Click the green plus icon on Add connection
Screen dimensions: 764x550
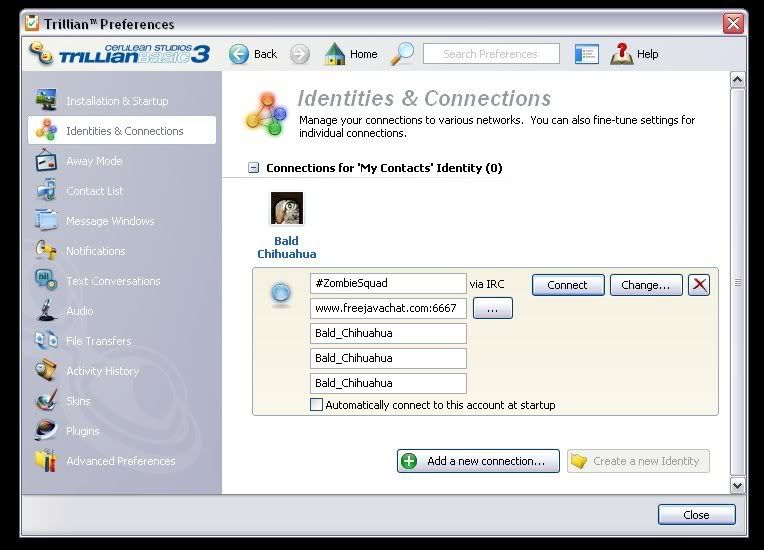point(409,461)
